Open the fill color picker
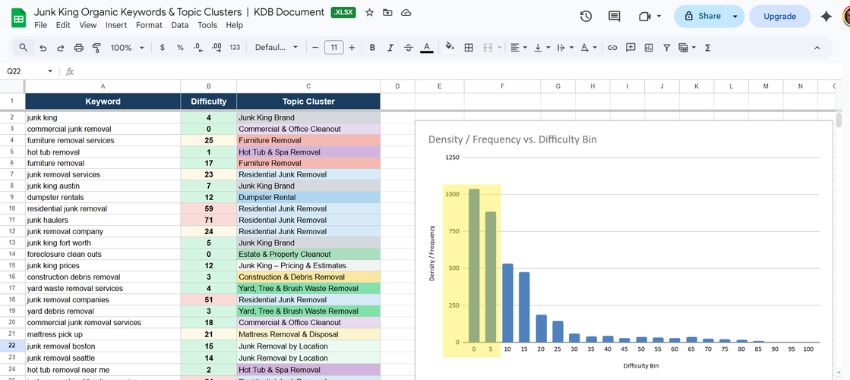 coord(449,48)
